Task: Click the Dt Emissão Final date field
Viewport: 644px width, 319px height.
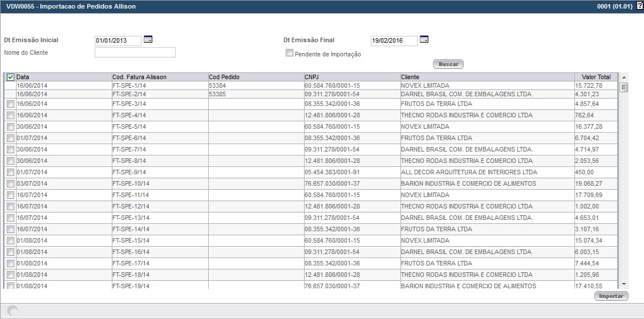Action: pos(394,40)
